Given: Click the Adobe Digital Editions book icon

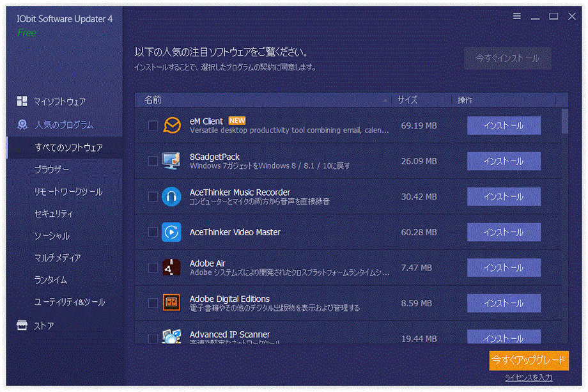Looking at the screenshot, I should pos(172,302).
